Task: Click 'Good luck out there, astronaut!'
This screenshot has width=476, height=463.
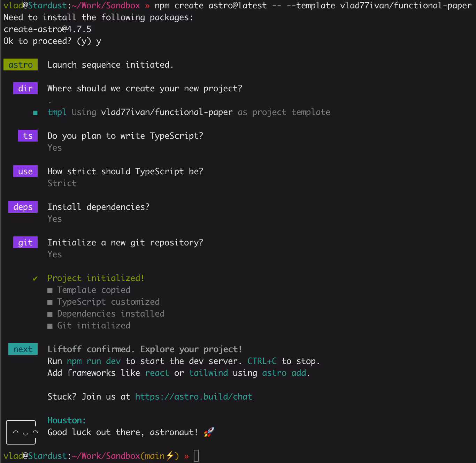Action: pyautogui.click(x=123, y=432)
